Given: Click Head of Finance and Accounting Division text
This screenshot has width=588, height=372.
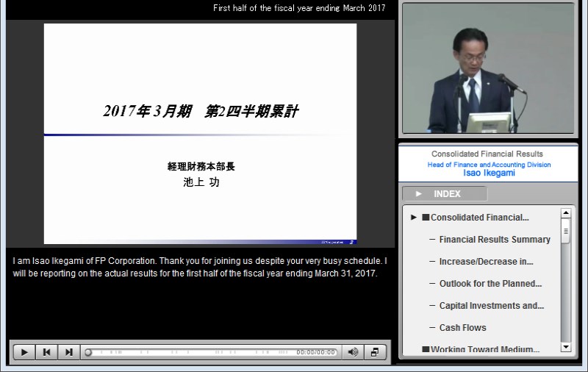Looking at the screenshot, I should [x=489, y=165].
